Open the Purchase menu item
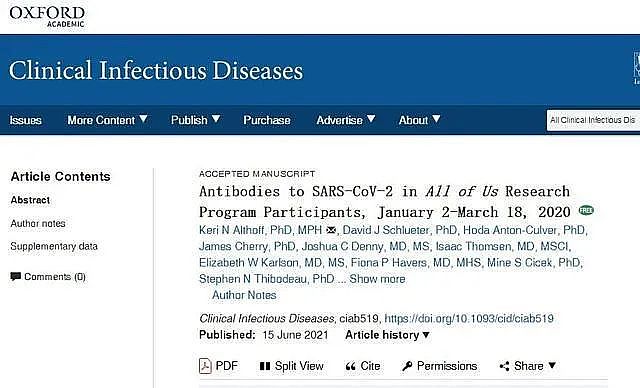This screenshot has width=640, height=388. [x=267, y=120]
